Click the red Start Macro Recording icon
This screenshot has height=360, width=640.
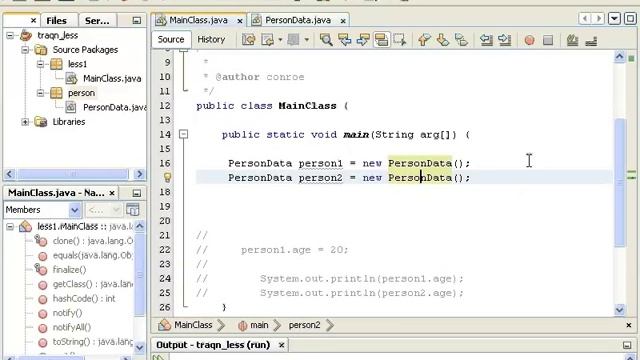click(x=529, y=40)
